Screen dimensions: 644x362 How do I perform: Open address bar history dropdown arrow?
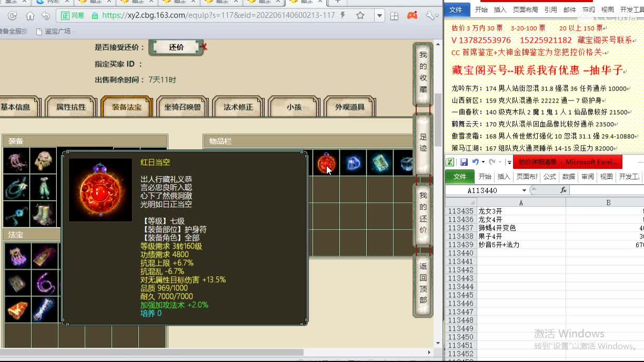[x=380, y=16]
